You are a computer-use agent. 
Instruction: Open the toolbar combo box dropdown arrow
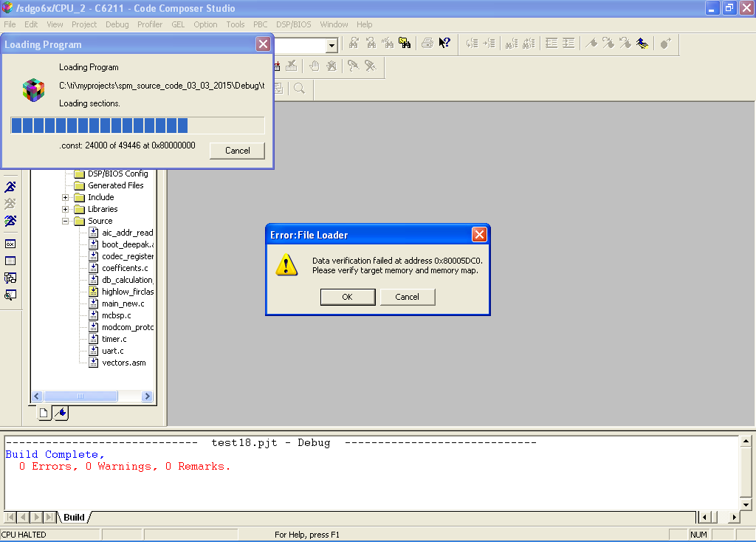click(x=331, y=46)
